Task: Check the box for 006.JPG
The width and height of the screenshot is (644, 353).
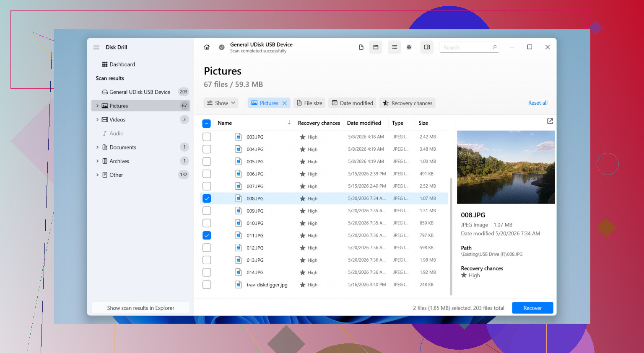Action: [x=207, y=174]
